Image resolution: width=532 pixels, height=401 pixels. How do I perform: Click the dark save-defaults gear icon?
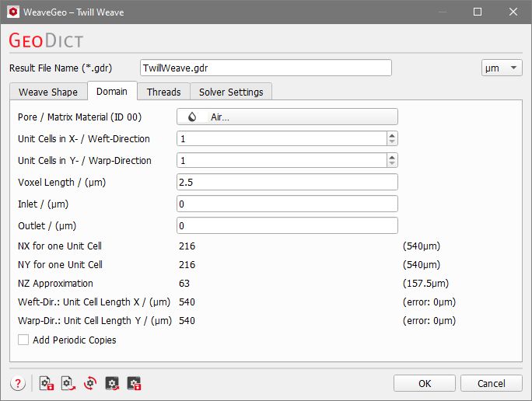pos(134,383)
